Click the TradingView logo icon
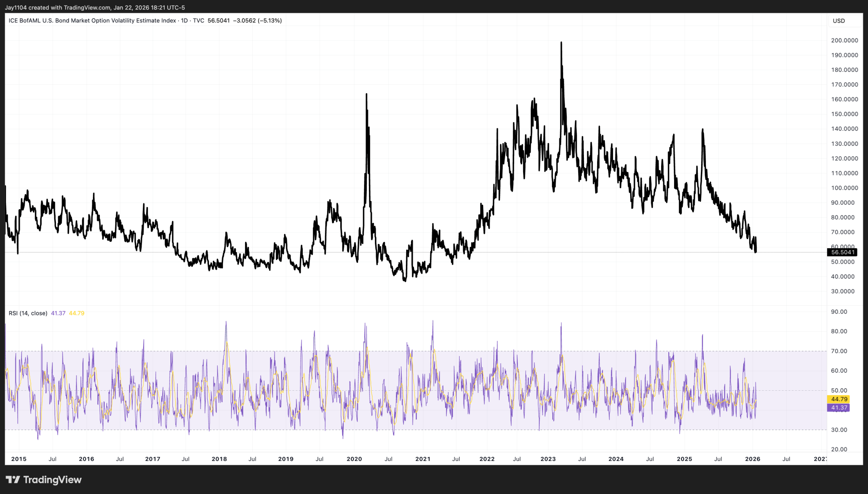Viewport: 868px width, 494px height. pos(13,479)
